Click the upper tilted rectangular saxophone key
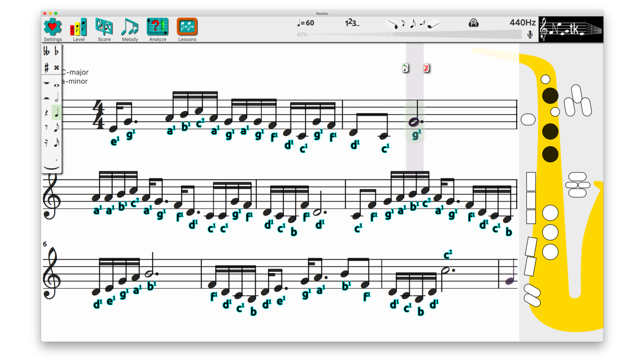 tap(531, 247)
